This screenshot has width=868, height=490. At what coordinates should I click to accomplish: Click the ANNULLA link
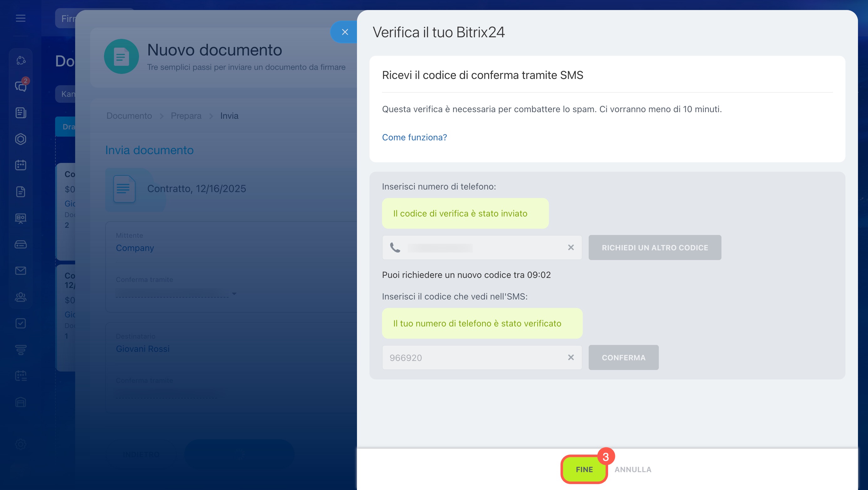[x=633, y=469]
